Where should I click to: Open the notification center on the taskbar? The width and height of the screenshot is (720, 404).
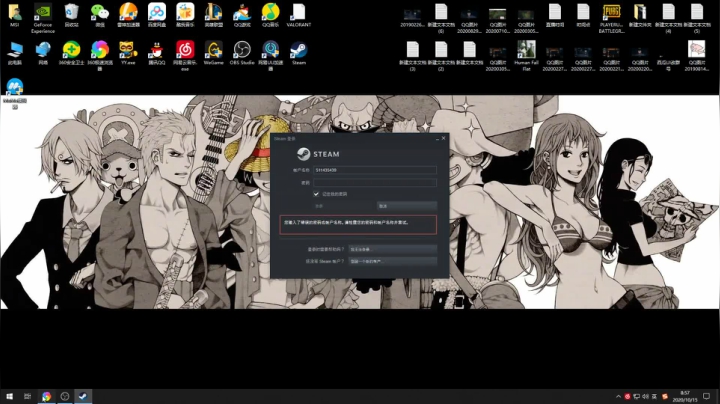pos(707,396)
